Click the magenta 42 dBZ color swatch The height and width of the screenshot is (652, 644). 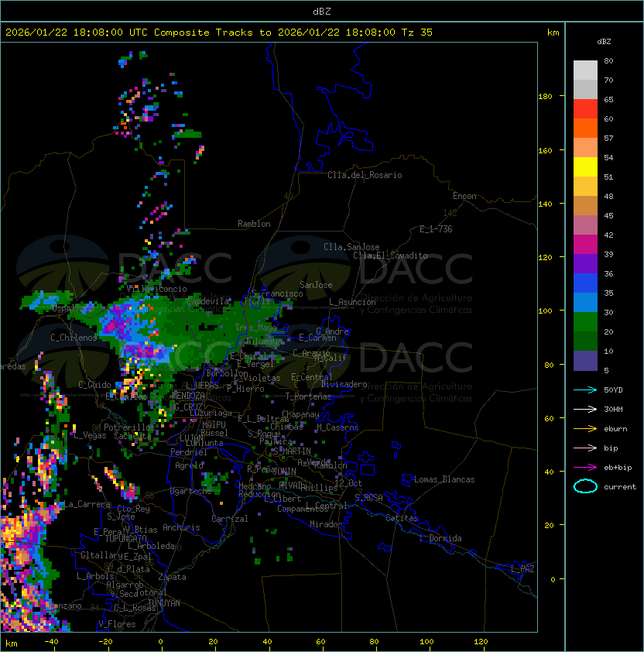coord(585,244)
